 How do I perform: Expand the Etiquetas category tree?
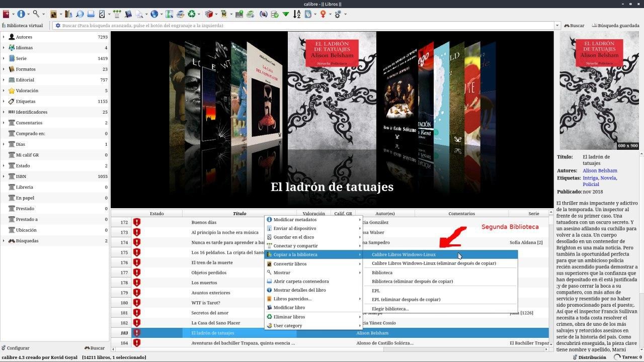click(4, 102)
